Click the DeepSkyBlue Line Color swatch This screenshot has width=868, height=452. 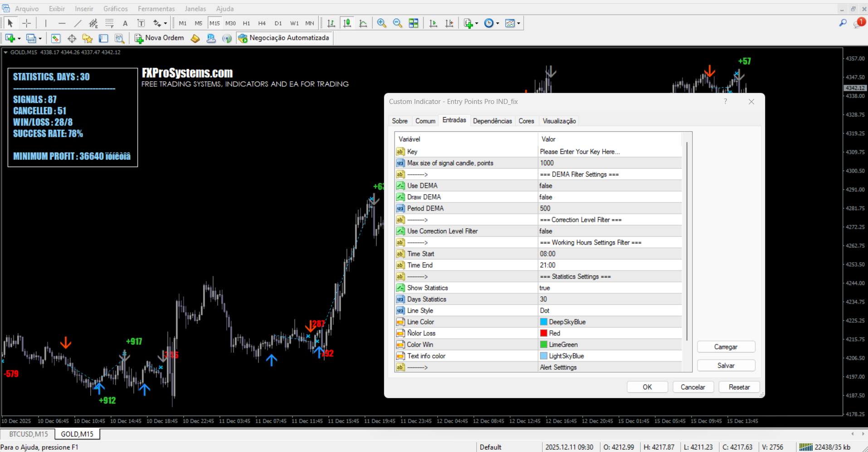point(543,322)
